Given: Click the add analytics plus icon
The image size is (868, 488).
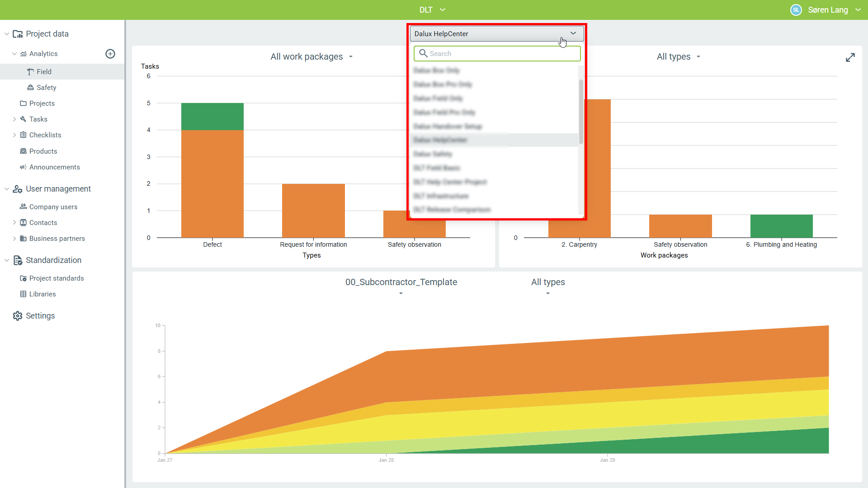Looking at the screenshot, I should pyautogui.click(x=110, y=54).
